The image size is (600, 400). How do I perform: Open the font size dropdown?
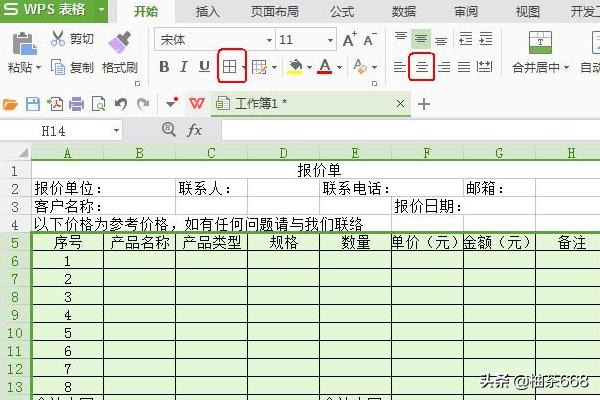328,40
